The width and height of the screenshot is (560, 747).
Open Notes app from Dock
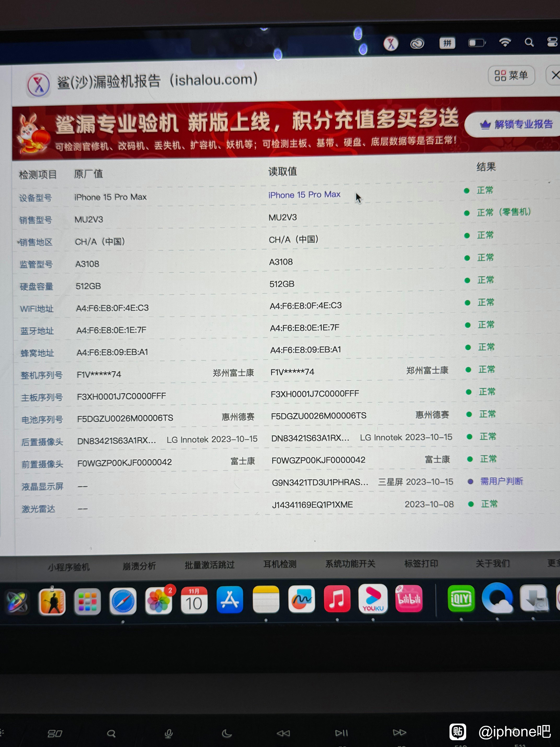coord(266,599)
